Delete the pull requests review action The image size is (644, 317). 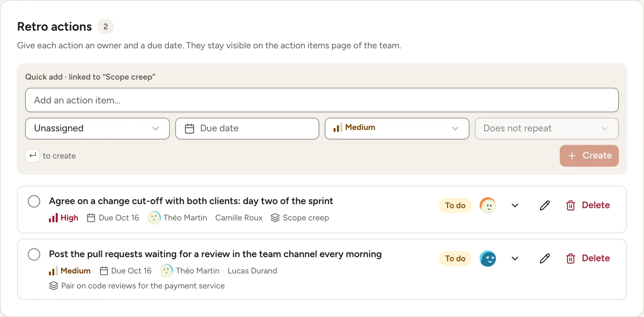coord(588,258)
